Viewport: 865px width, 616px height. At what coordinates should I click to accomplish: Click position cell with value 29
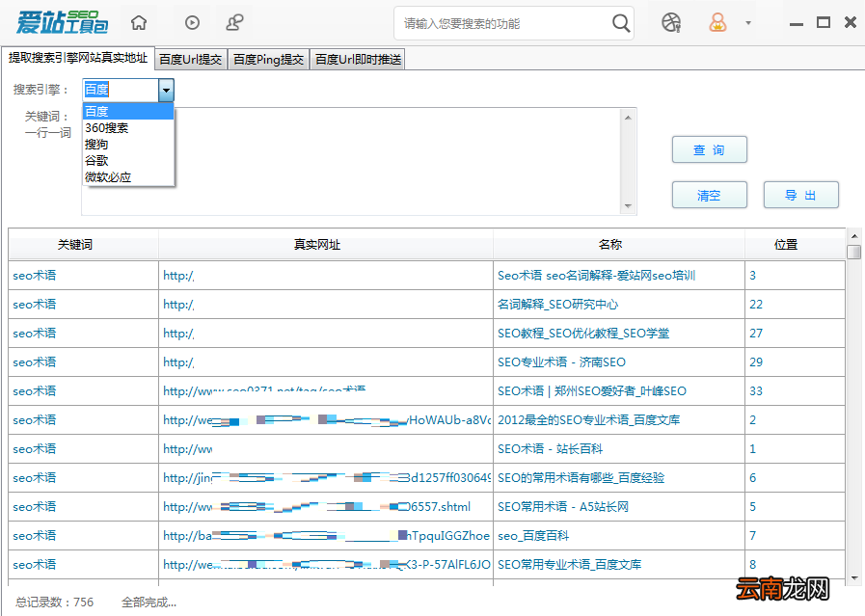pos(795,362)
